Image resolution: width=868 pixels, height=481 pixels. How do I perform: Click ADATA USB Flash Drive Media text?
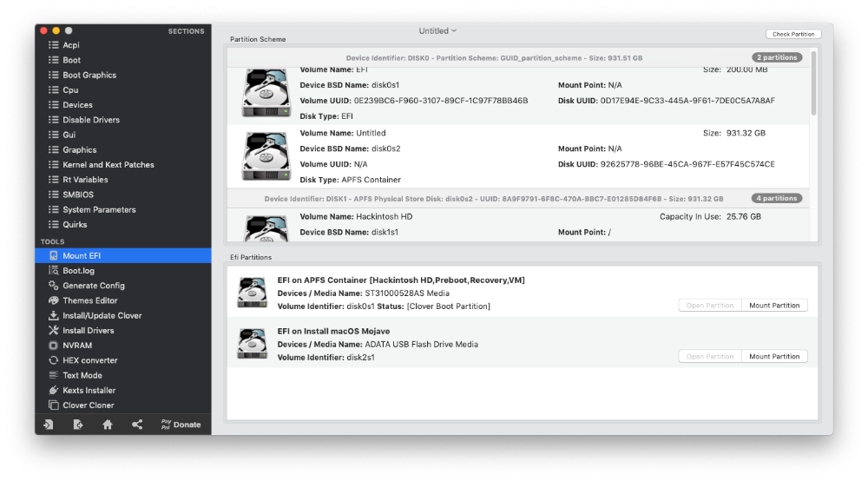[x=421, y=345]
